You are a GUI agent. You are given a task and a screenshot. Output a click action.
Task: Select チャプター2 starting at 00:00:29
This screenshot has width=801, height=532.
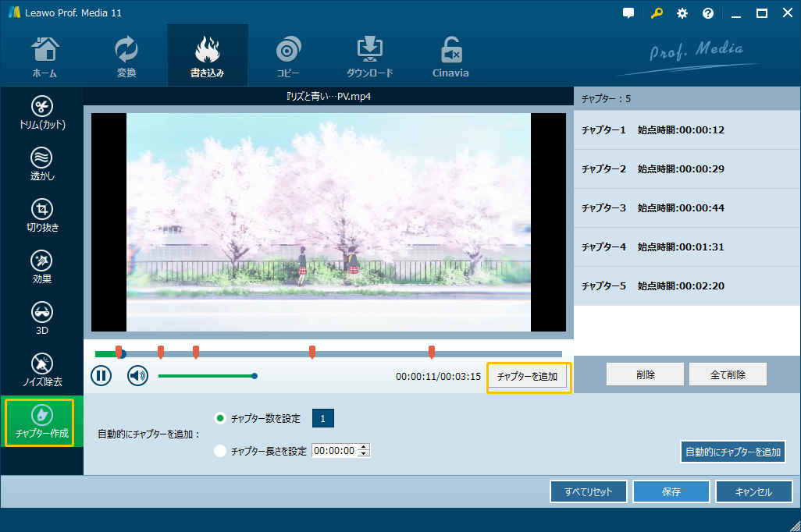pos(687,169)
